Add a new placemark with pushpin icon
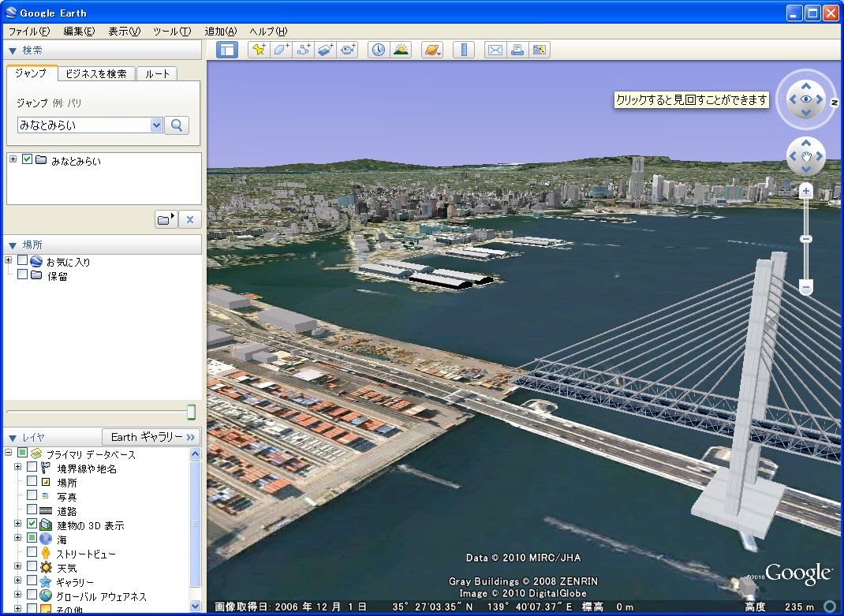This screenshot has height=616, width=844. [258, 50]
